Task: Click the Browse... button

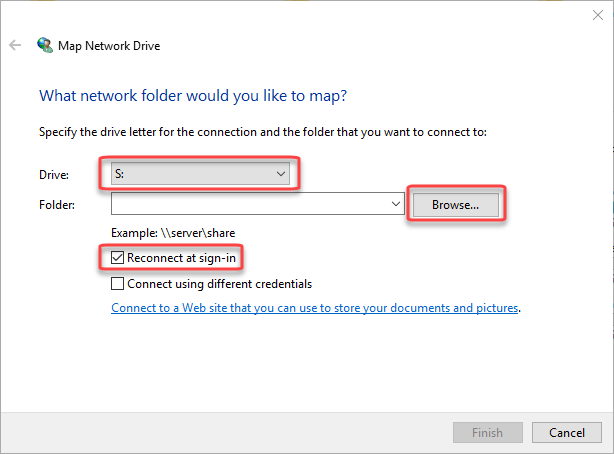Action: pos(455,204)
